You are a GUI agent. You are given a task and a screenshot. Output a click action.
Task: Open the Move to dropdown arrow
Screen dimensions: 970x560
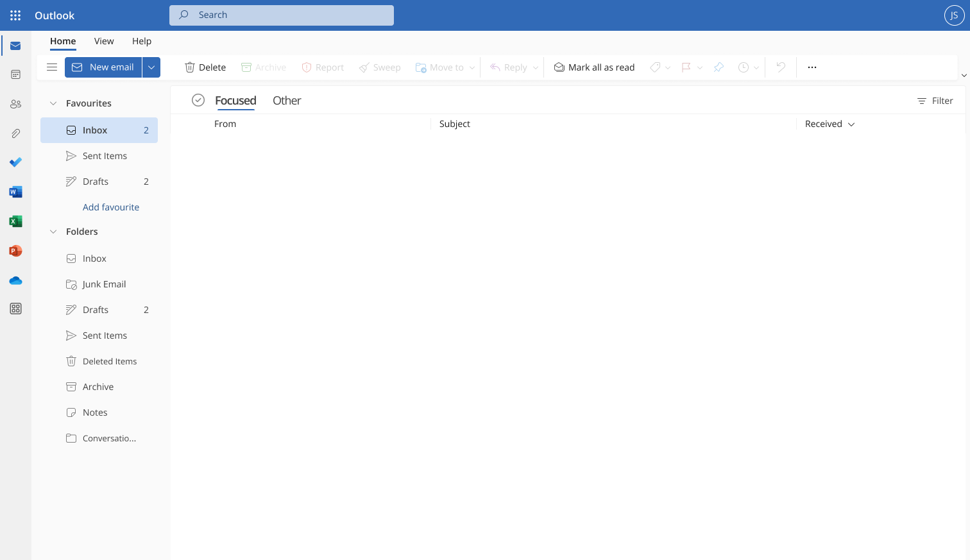(472, 67)
